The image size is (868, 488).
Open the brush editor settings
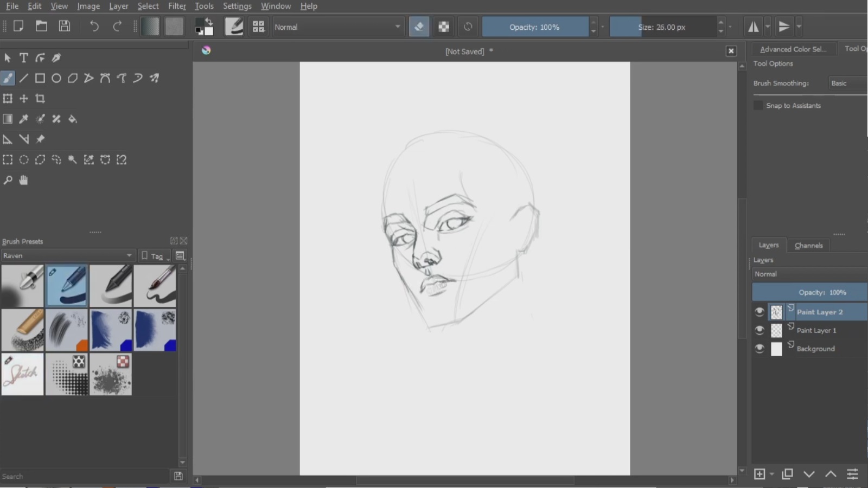pyautogui.click(x=234, y=27)
